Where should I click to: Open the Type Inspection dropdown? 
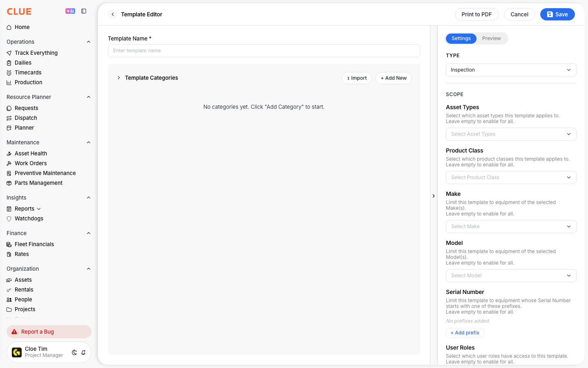pos(511,70)
